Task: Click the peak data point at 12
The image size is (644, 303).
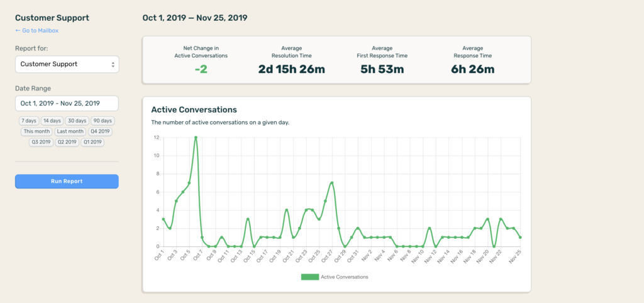Action: (196, 137)
